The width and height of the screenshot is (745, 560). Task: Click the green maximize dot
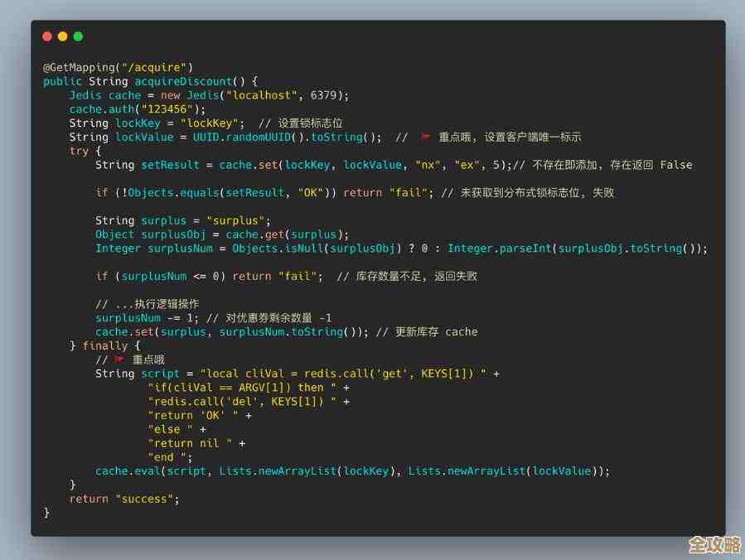78,36
